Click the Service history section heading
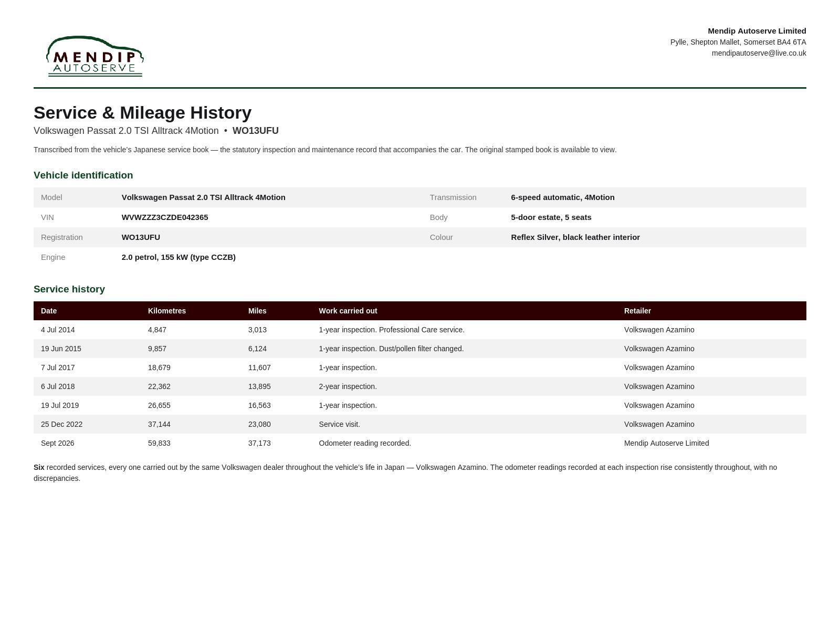Viewport: 840px width, 630px height. 69,289
